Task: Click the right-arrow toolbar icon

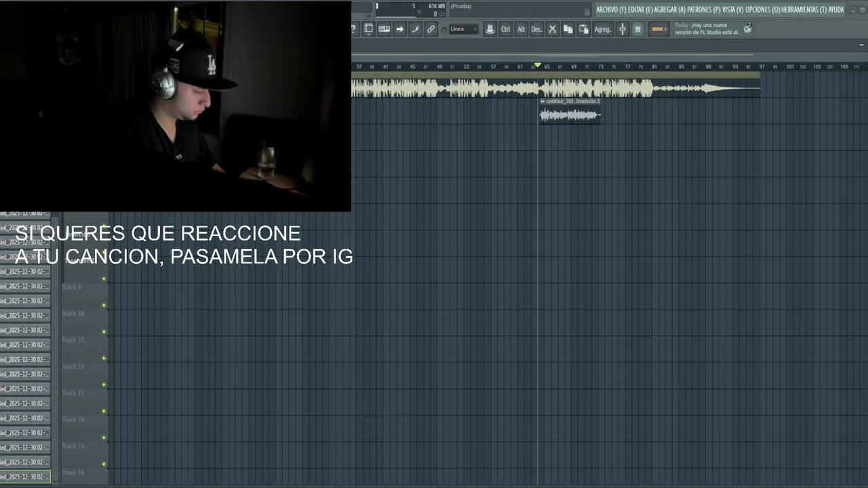Action: click(399, 29)
